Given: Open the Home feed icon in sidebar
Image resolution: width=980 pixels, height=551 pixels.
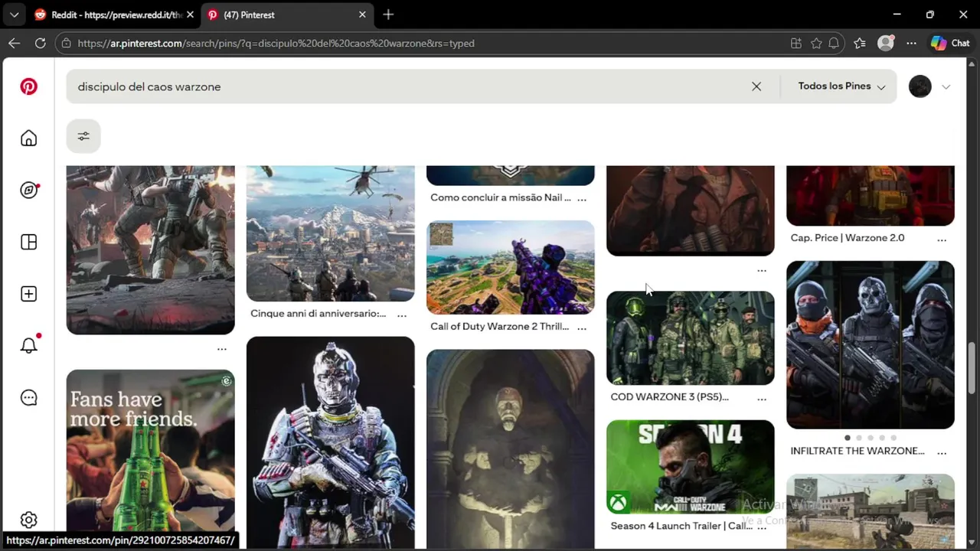Looking at the screenshot, I should (28, 138).
